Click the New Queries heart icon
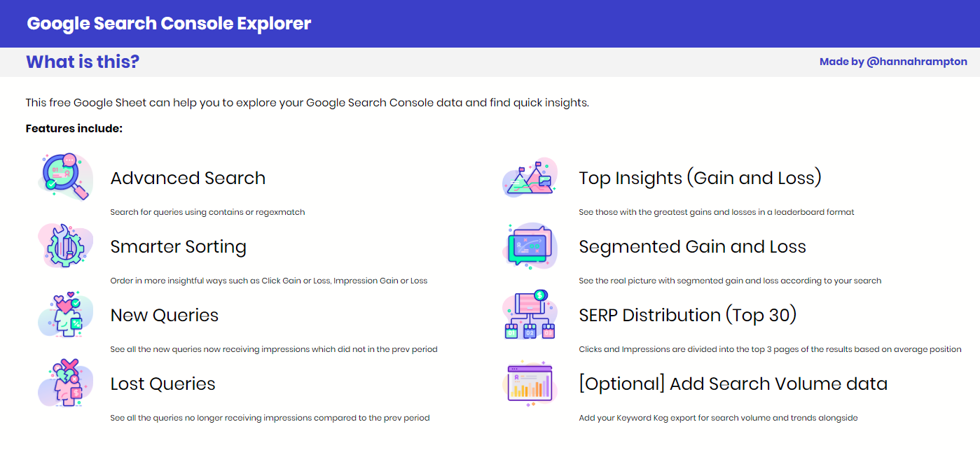 [x=65, y=314]
